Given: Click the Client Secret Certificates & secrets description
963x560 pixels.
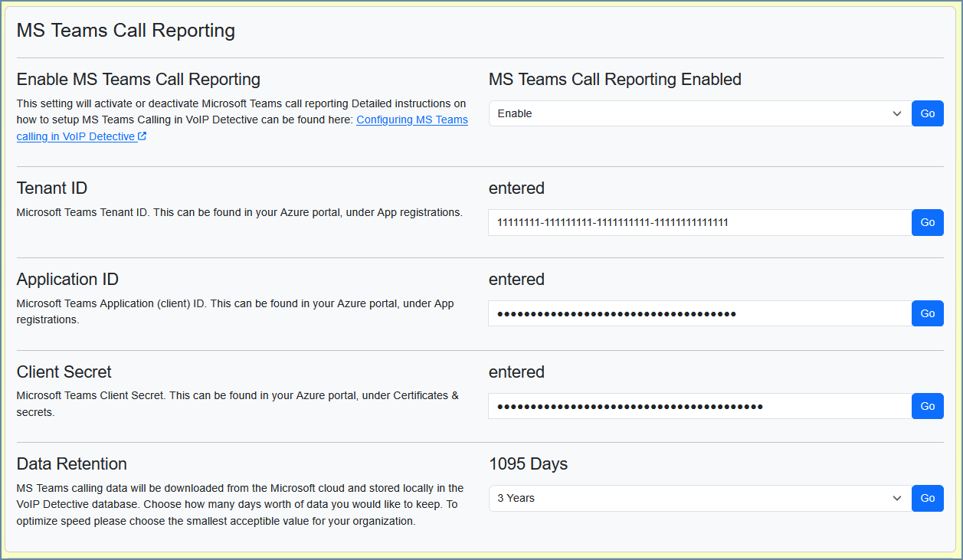Looking at the screenshot, I should point(237,404).
